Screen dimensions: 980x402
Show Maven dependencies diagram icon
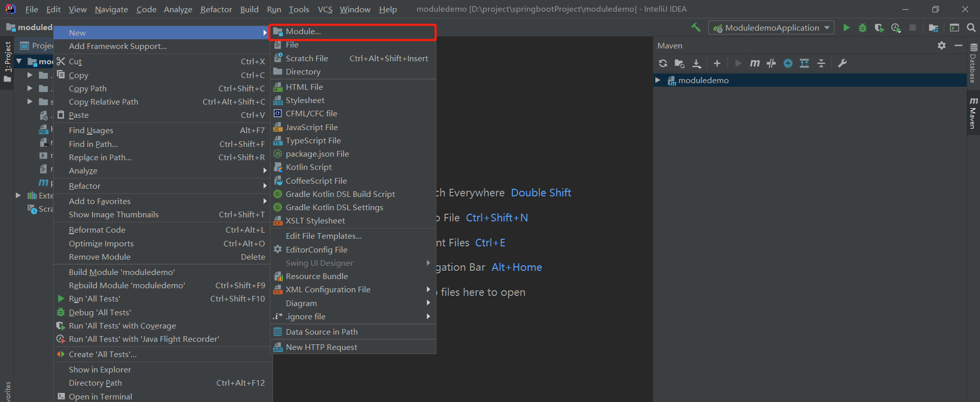point(804,63)
